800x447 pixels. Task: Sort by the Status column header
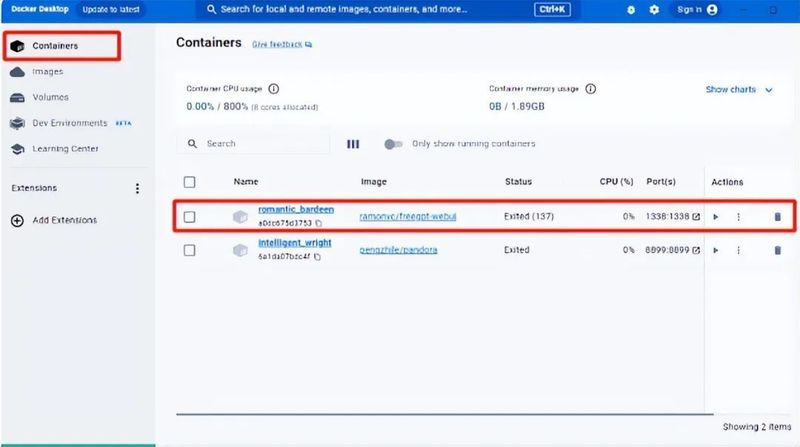[x=518, y=182]
